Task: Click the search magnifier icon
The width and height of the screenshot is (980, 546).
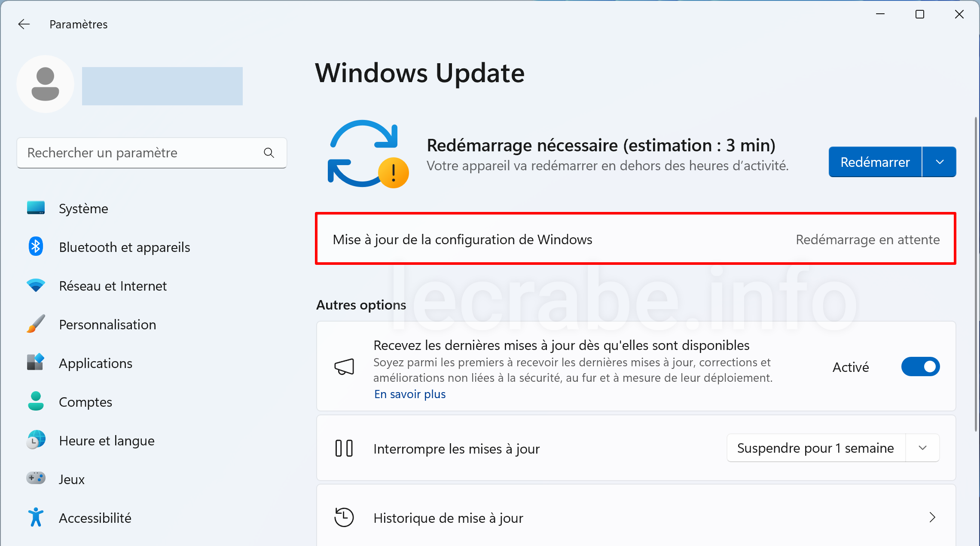Action: pyautogui.click(x=269, y=153)
